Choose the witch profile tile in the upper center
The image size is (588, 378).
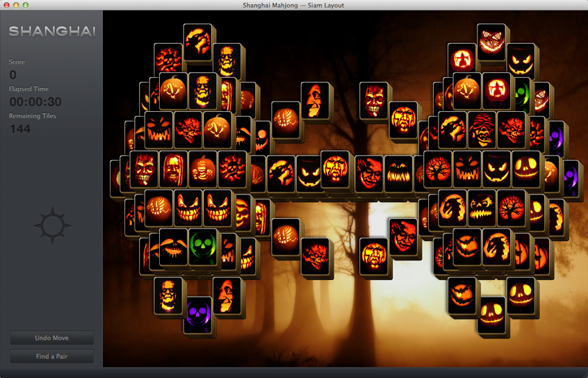(315, 101)
